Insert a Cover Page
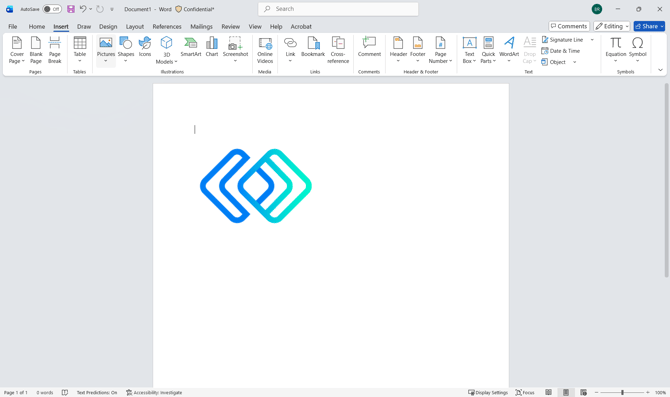The height and width of the screenshot is (397, 670). [17, 50]
